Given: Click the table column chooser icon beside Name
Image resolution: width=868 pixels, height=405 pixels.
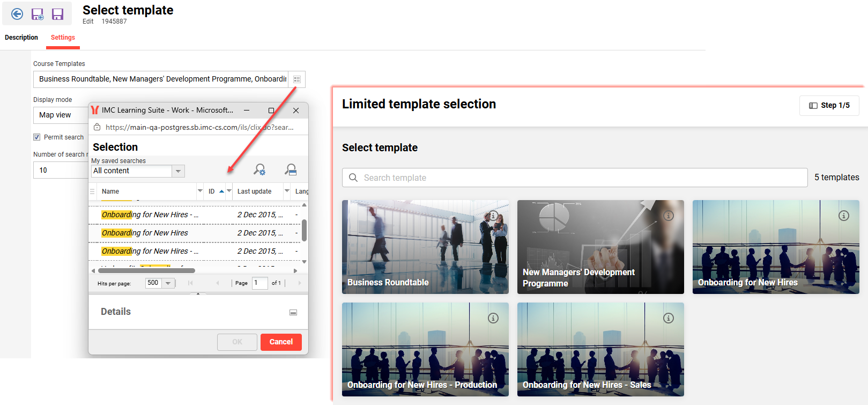Looking at the screenshot, I should [92, 192].
